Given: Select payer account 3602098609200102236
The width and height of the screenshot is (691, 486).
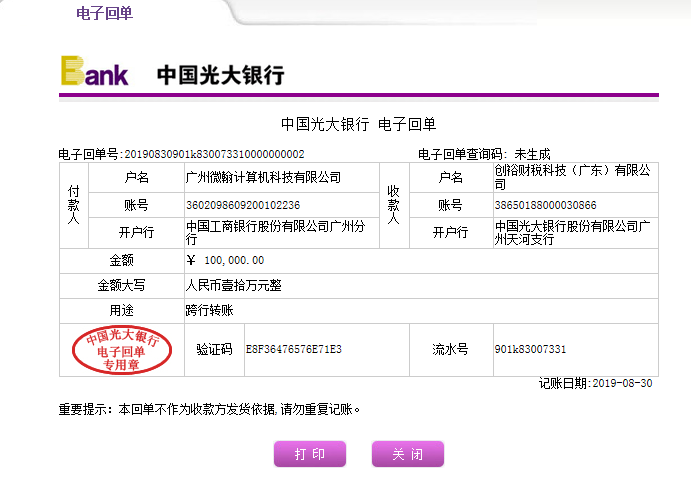Looking at the screenshot, I should tap(243, 205).
